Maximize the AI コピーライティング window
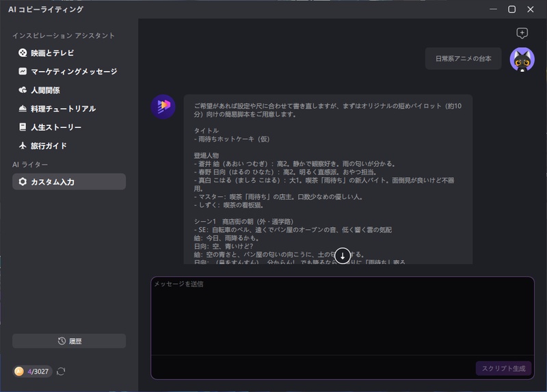The image size is (547, 392). tap(511, 10)
